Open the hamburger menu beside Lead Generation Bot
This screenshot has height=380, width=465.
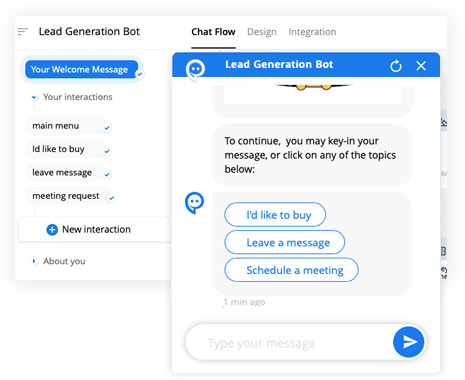tap(23, 32)
